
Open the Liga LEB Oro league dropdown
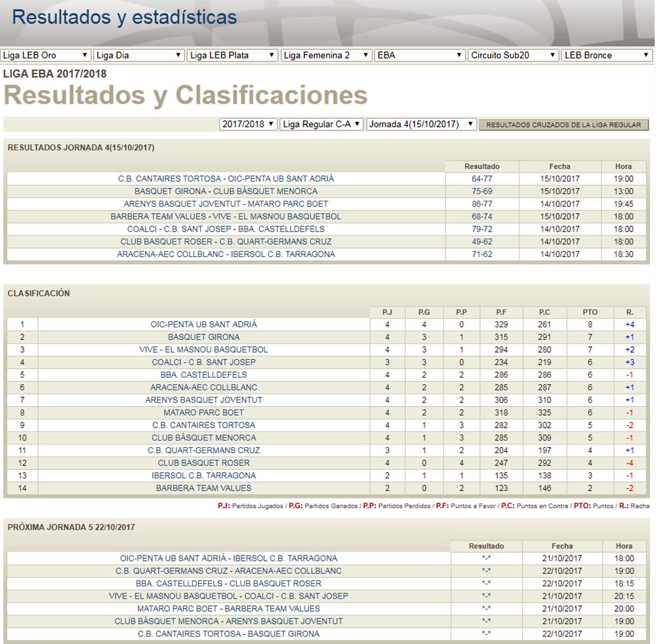coord(45,55)
